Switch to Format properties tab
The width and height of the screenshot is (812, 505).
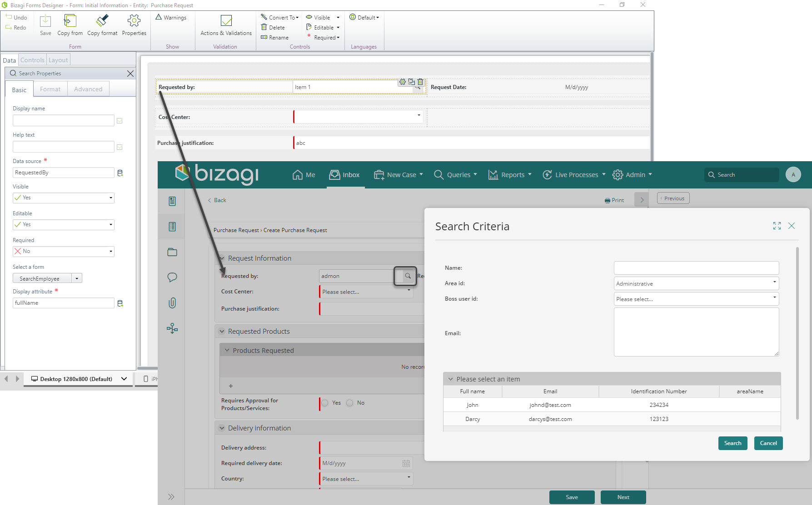pyautogui.click(x=50, y=89)
